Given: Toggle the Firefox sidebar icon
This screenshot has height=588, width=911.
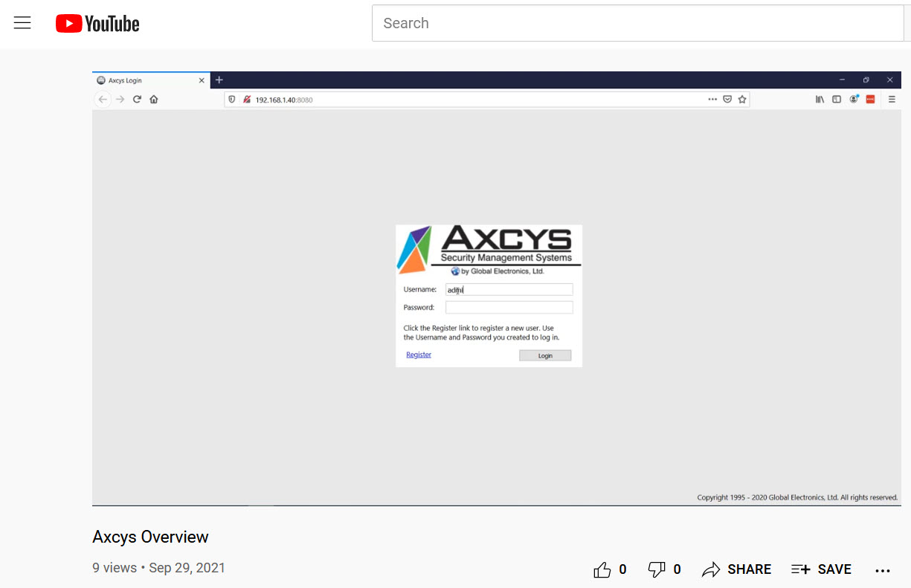Looking at the screenshot, I should [x=837, y=99].
